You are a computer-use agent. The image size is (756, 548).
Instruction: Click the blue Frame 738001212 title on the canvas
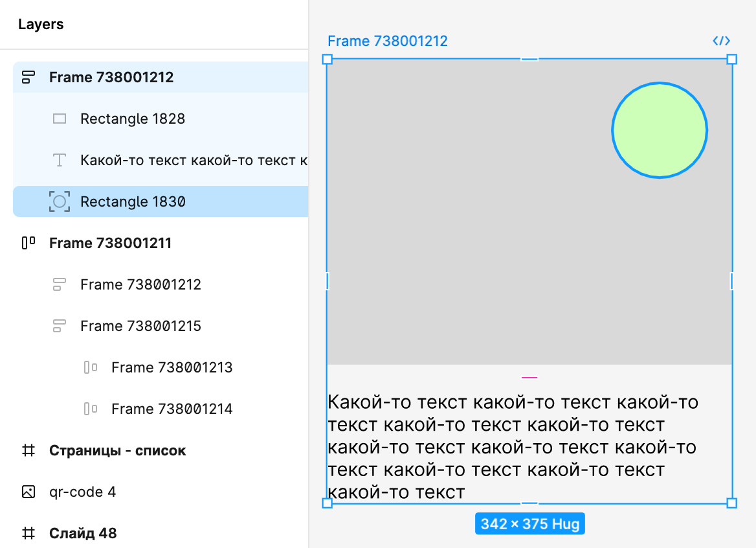[x=387, y=41]
